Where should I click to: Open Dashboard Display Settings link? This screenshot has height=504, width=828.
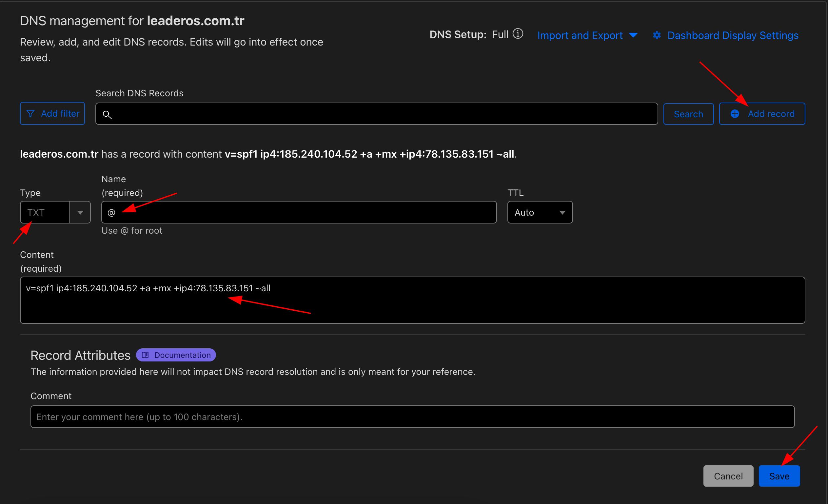(733, 35)
